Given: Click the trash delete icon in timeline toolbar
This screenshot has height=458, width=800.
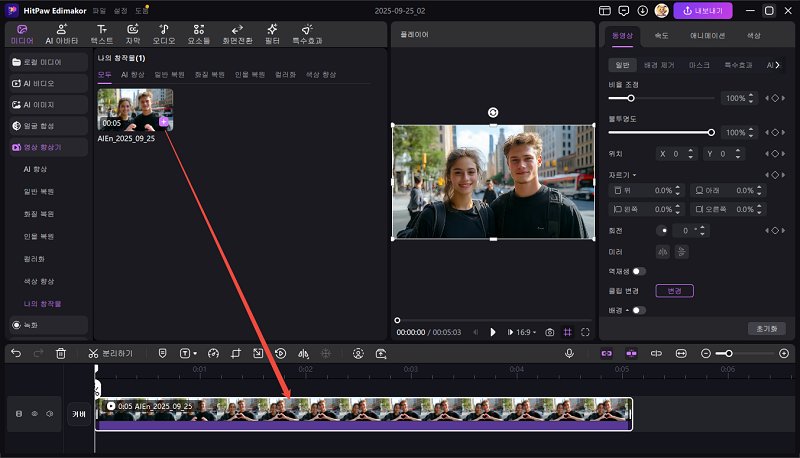Looking at the screenshot, I should click(61, 353).
